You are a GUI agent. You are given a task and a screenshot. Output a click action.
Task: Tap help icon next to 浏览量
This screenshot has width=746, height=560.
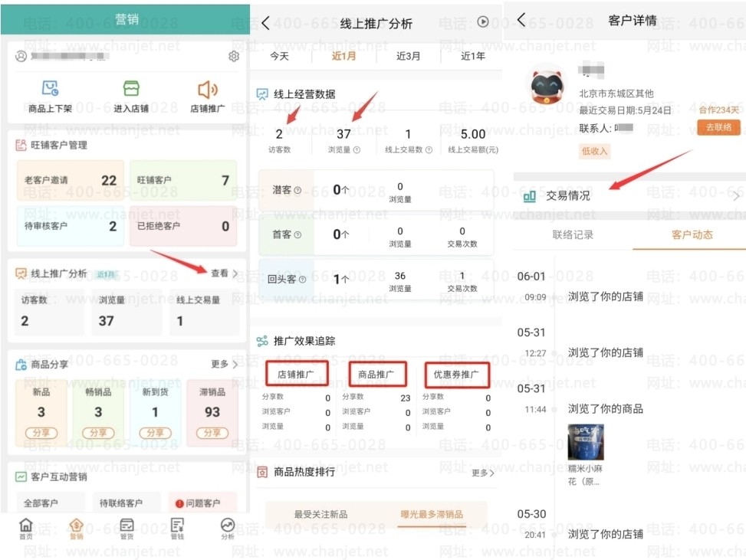tap(357, 149)
